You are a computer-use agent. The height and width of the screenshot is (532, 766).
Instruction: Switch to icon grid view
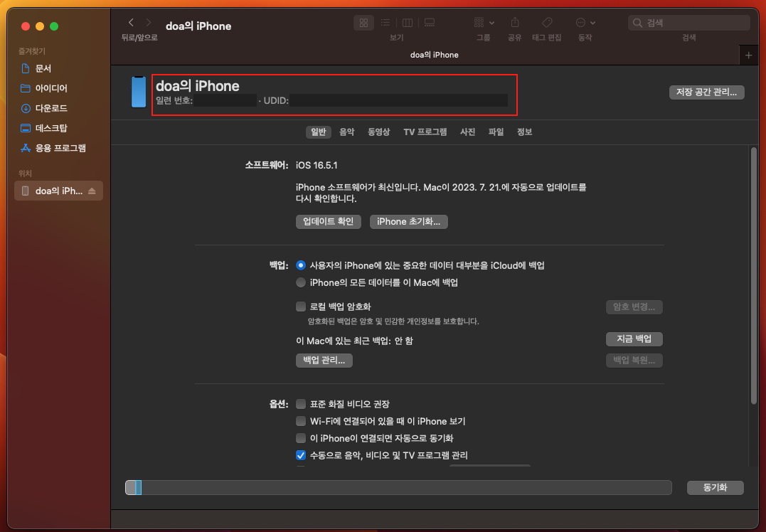[363, 23]
